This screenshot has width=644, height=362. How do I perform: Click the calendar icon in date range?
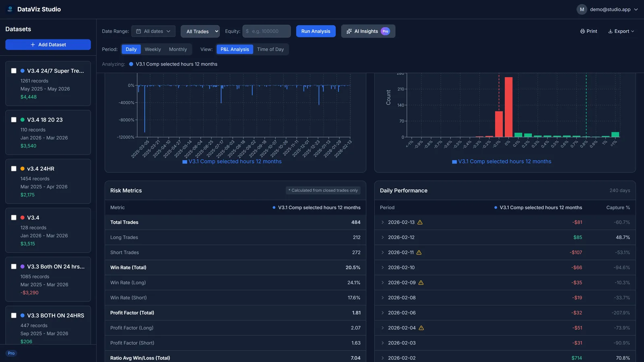point(138,31)
